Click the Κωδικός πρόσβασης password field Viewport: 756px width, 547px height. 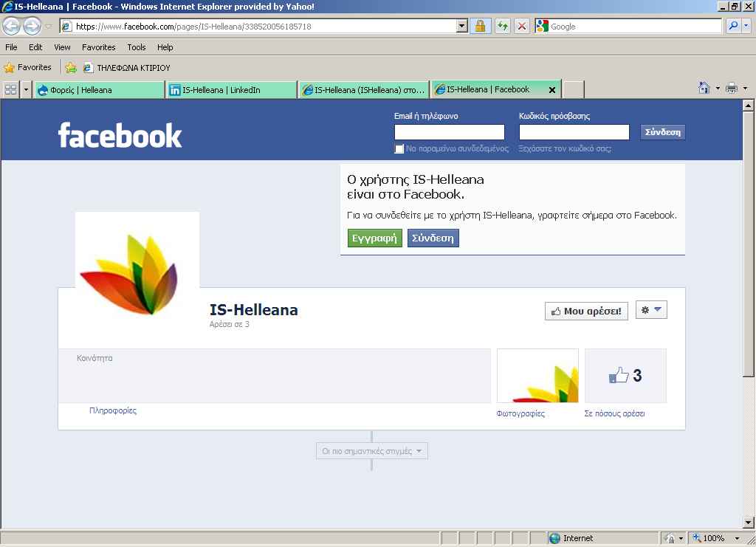click(x=574, y=132)
